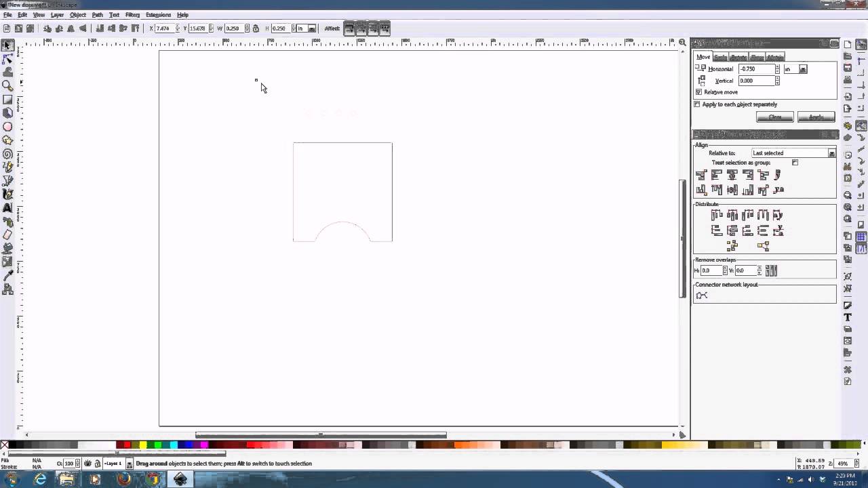Toggle Treat selection as group checkbox

[x=795, y=163]
